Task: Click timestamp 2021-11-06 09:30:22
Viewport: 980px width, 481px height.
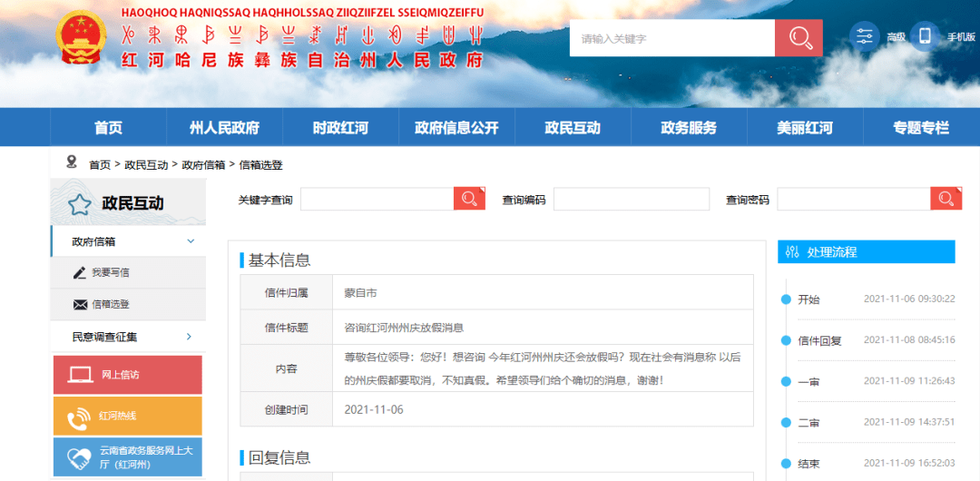Action: tap(909, 299)
